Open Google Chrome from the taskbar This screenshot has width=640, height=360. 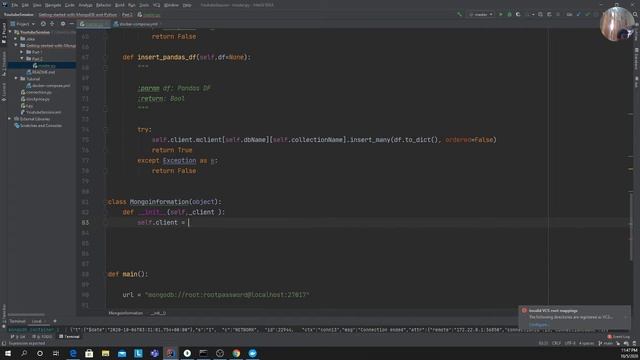pyautogui.click(x=236, y=353)
